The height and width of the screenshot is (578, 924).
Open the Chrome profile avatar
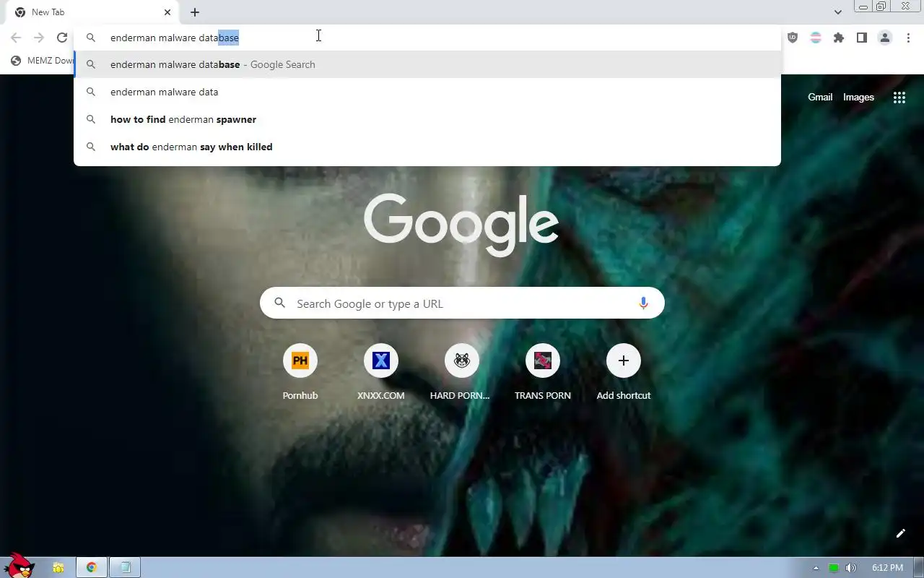pyautogui.click(x=885, y=38)
